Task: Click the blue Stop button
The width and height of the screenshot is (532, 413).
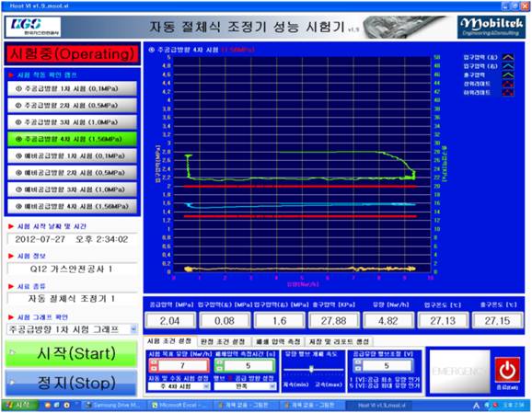Action: coord(72,384)
